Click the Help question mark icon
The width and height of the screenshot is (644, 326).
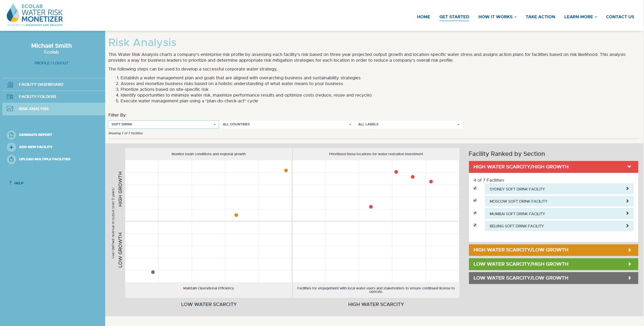click(x=11, y=183)
